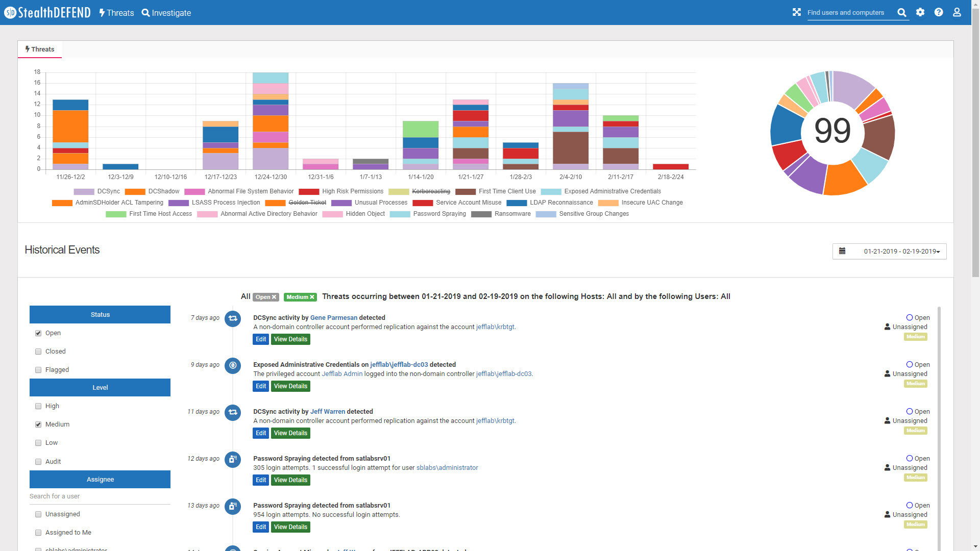Viewport: 980px width, 551px height.
Task: Open Jeff Warren user link
Action: coord(327,412)
